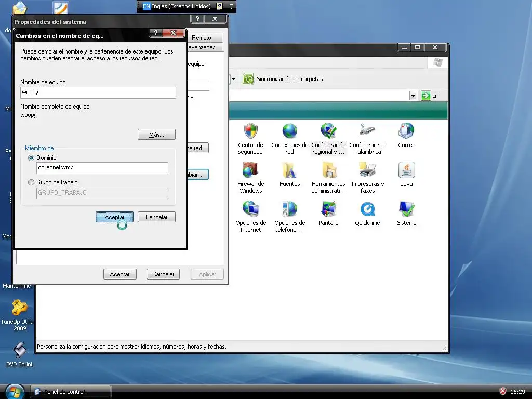532x399 pixels.
Task: Click Cancelar in Propiedades del sistema
Action: (163, 274)
